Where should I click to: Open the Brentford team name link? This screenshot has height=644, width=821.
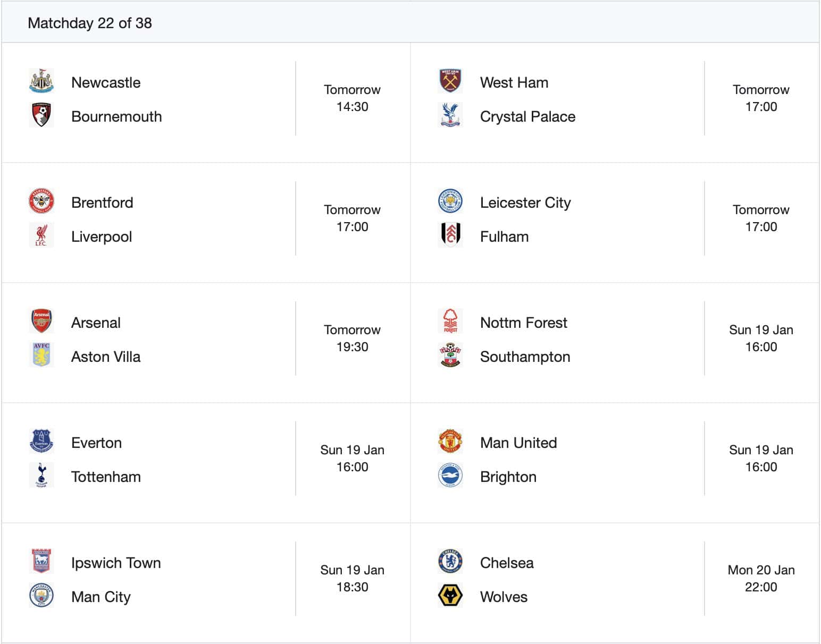pyautogui.click(x=102, y=202)
